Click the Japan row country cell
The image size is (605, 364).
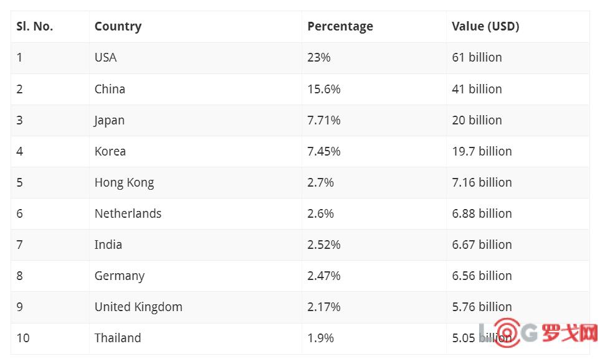(110, 120)
